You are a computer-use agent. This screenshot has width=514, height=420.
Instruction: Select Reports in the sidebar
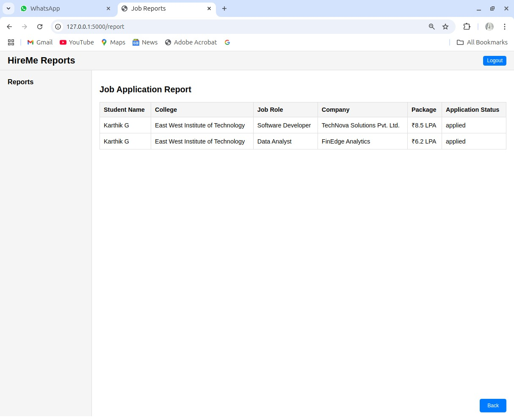tap(20, 82)
